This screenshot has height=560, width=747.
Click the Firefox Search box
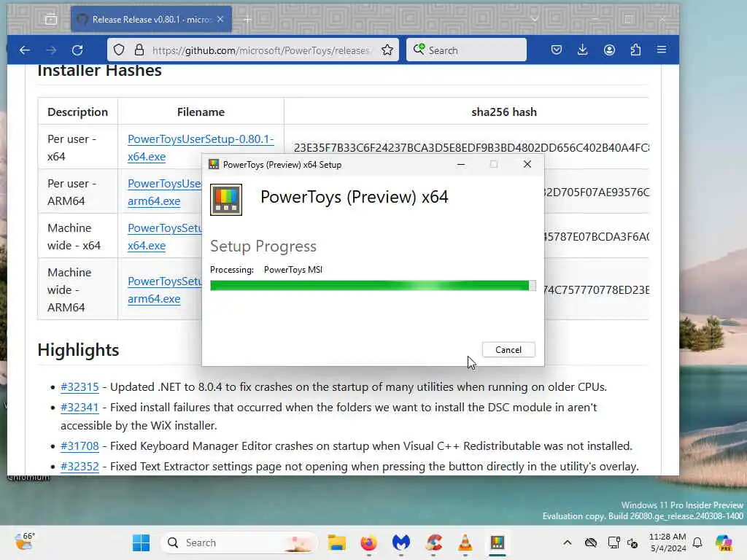(466, 50)
